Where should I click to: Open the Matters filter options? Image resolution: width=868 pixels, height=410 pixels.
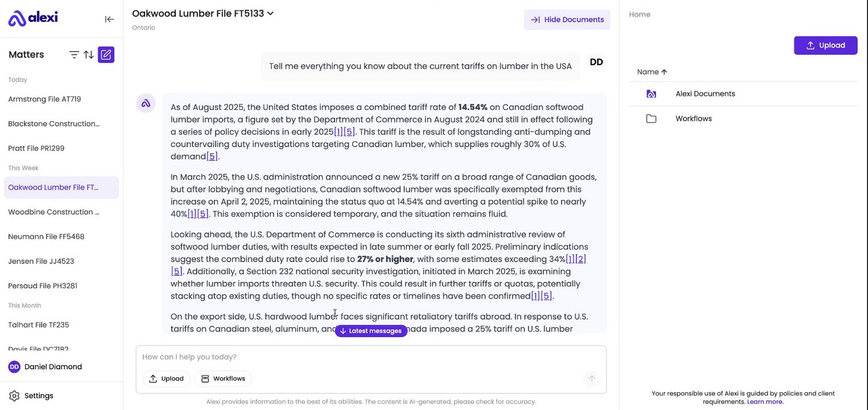click(74, 55)
